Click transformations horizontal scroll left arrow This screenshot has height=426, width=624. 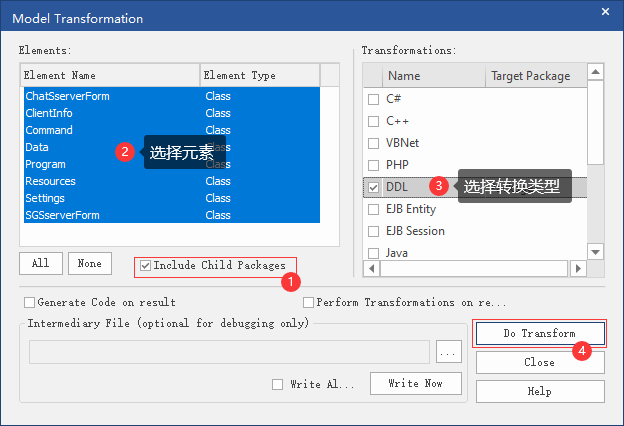(372, 268)
